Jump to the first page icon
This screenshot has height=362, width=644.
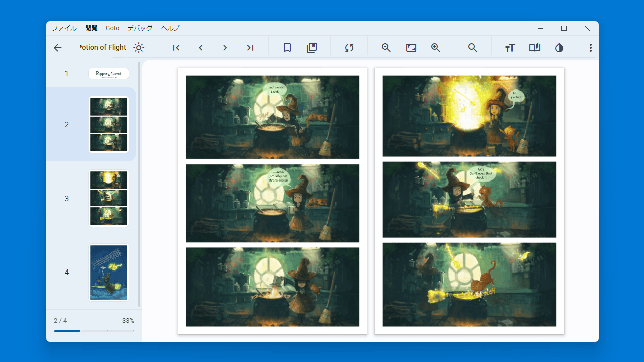pyautogui.click(x=176, y=48)
